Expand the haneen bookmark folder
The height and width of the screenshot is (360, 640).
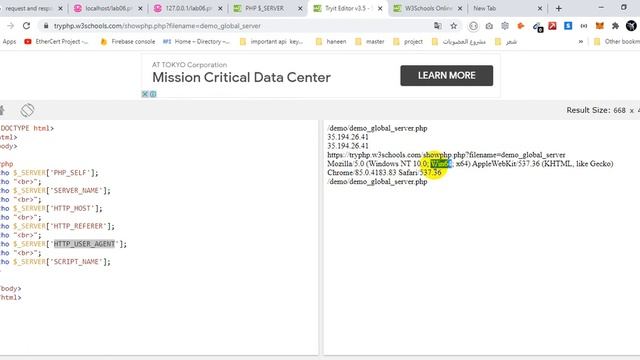(x=331, y=42)
